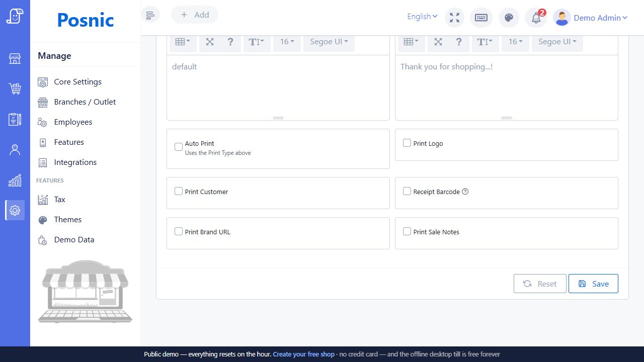The image size is (644, 362).
Task: Click fullscreen icon in the left editor toolbar
Action: [x=210, y=42]
